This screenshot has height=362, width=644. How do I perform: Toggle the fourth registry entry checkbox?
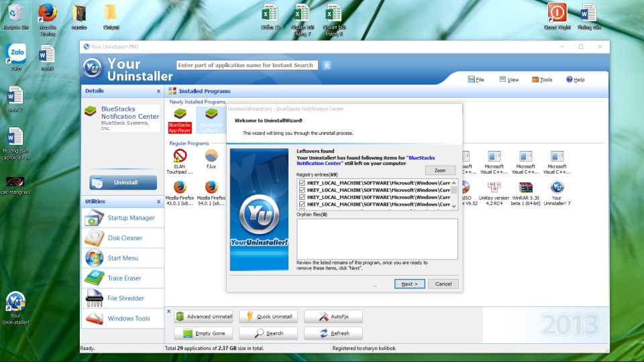coord(303,204)
